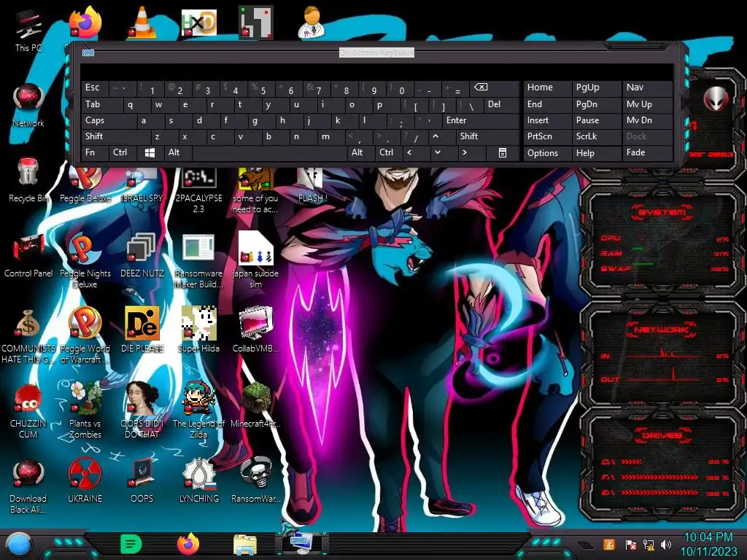
Task: Click the Help key on keyboard
Action: [597, 153]
